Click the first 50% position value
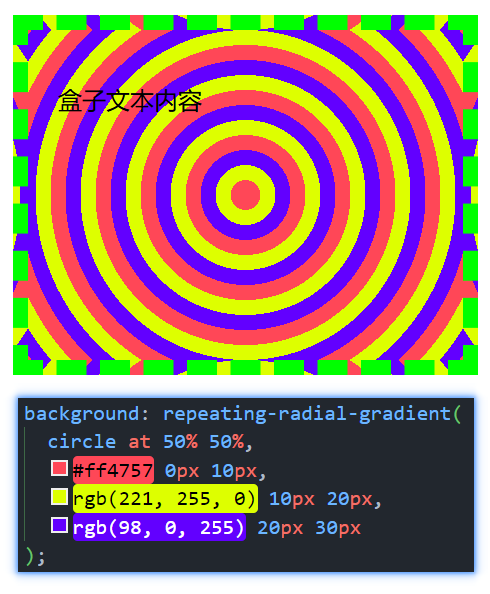This screenshot has height=594, width=490. point(180,442)
